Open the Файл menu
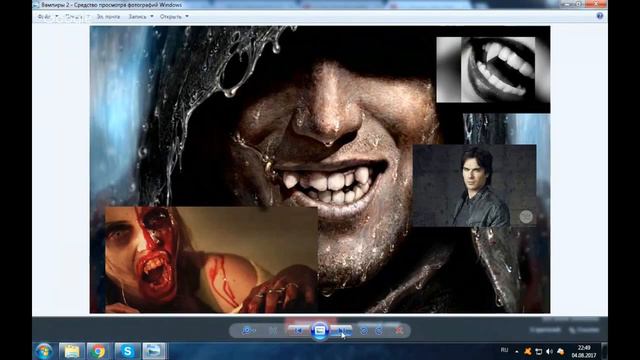 (x=47, y=17)
